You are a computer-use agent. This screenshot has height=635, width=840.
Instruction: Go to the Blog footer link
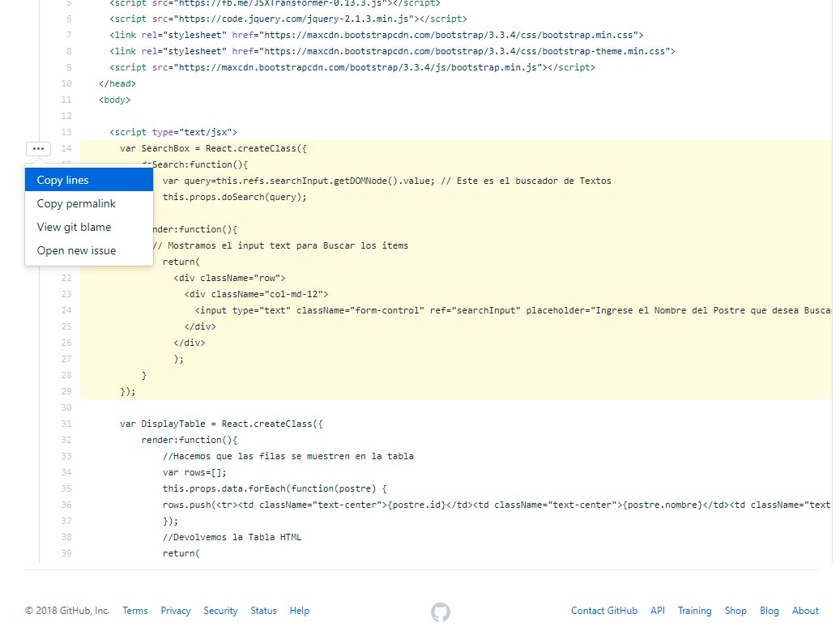[770, 611]
